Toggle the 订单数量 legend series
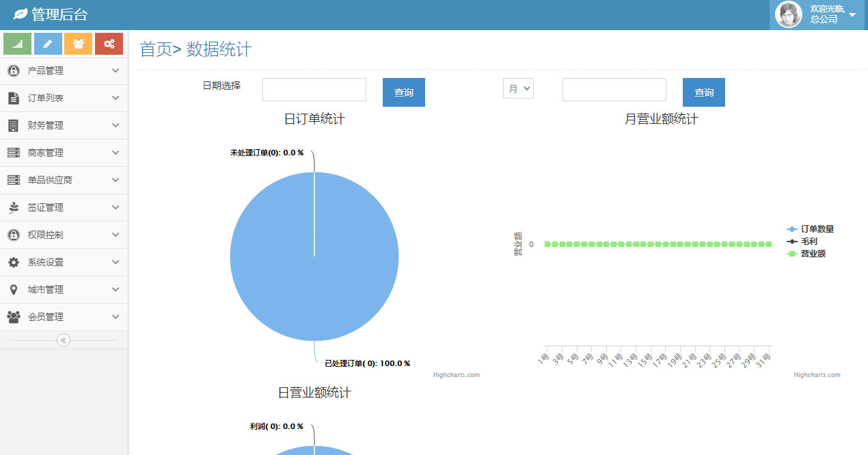The height and width of the screenshot is (455, 868). click(811, 229)
